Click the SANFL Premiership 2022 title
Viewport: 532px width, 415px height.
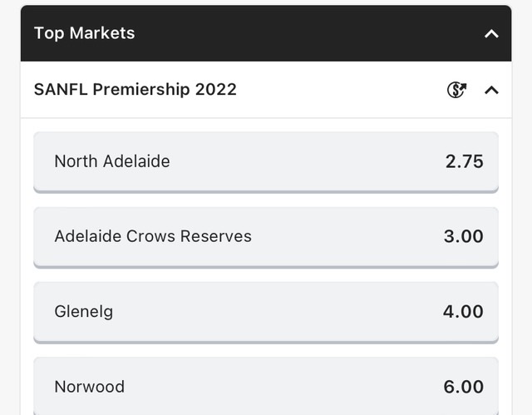coord(135,89)
